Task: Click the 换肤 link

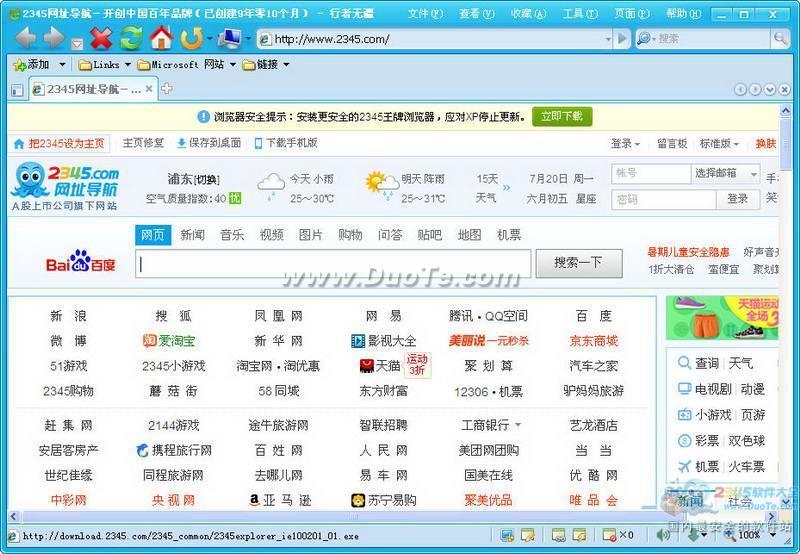Action: 766,144
